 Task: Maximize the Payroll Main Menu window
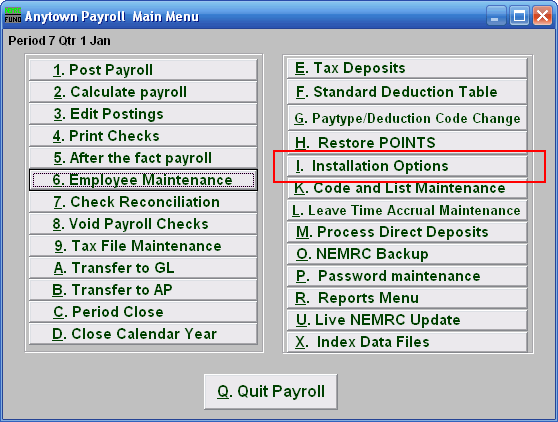[x=519, y=16]
